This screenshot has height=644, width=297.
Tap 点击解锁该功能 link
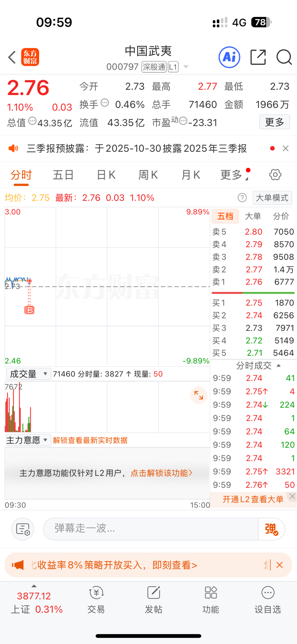[x=161, y=473]
